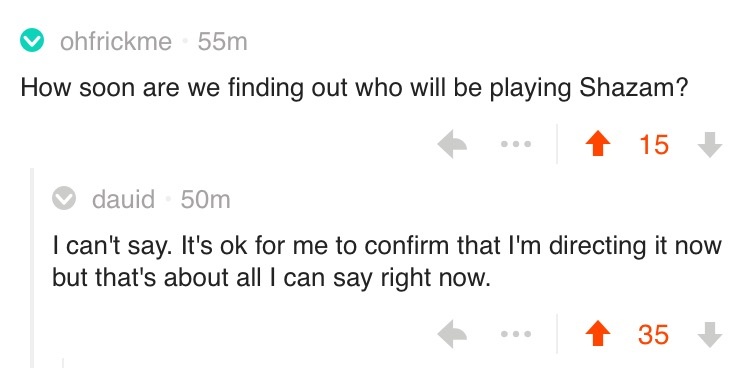Screen dimensions: 748x368
Task: Reply to ohfrickme's comment with the arrow icon
Action: [452, 144]
